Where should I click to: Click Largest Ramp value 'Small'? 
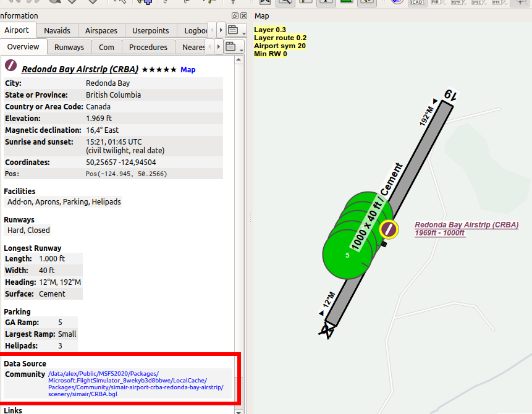pos(67,334)
